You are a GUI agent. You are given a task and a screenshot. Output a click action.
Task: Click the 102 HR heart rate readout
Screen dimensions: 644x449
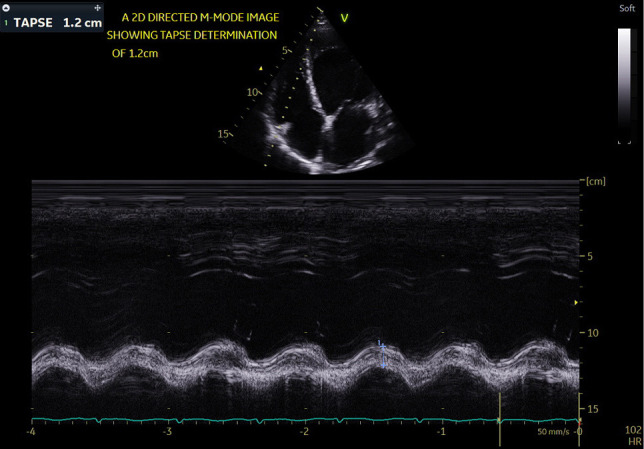(630, 435)
